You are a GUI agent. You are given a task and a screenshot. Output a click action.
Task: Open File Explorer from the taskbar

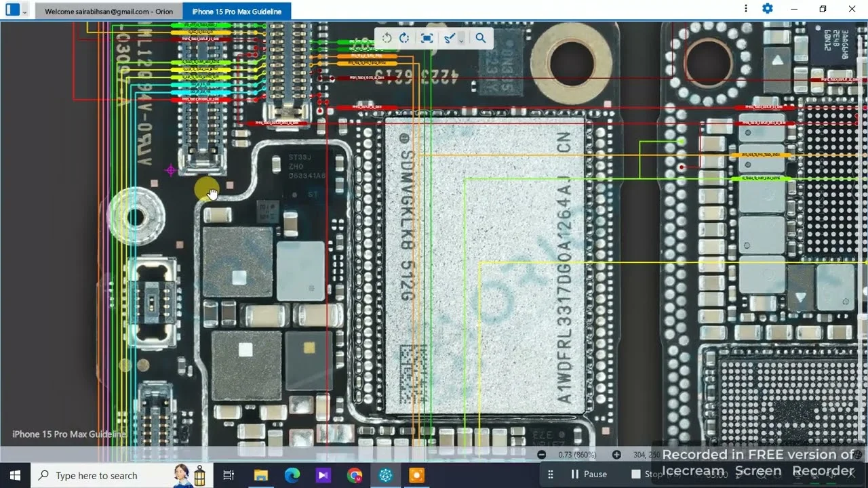[260, 475]
